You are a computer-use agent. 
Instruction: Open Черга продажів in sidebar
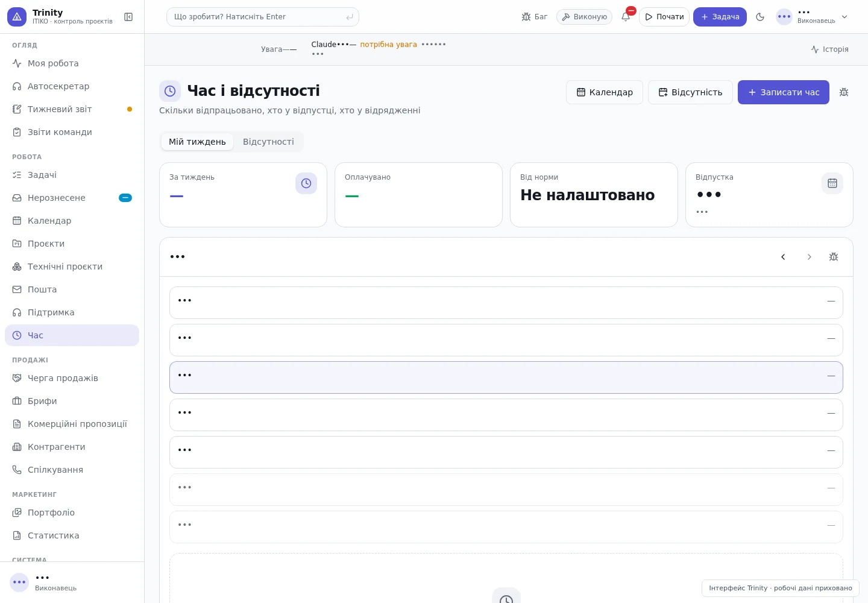(x=72, y=378)
